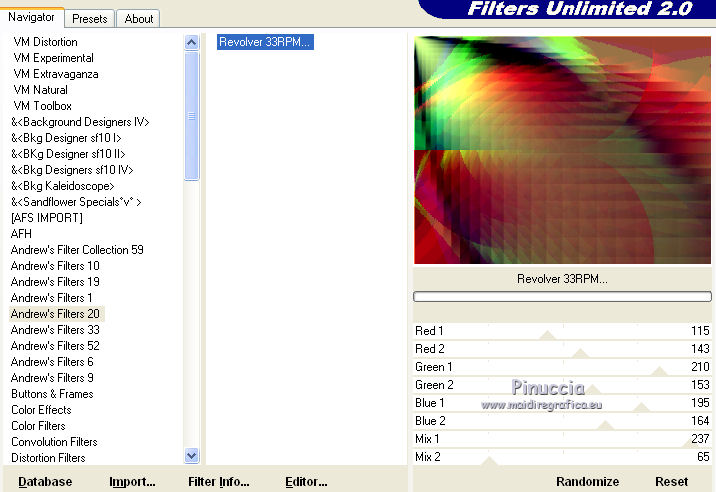Click the filter preview image
The height and width of the screenshot is (492, 716).
coord(562,150)
